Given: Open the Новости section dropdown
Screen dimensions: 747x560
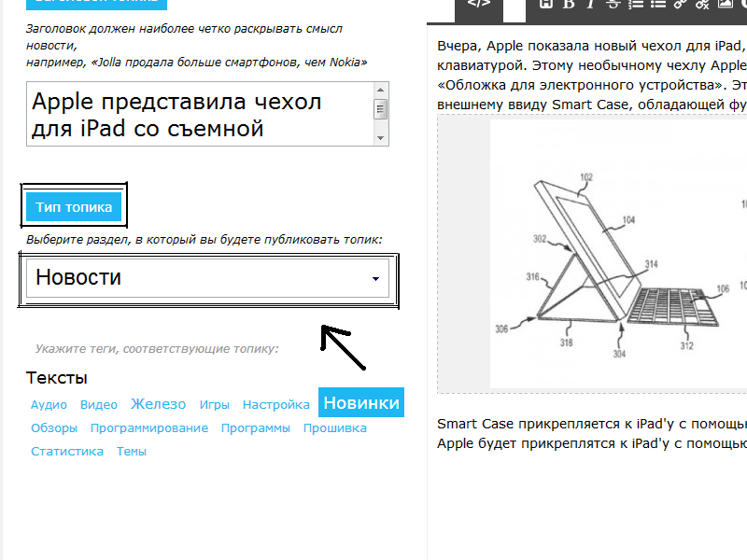Looking at the screenshot, I should click(x=207, y=277).
